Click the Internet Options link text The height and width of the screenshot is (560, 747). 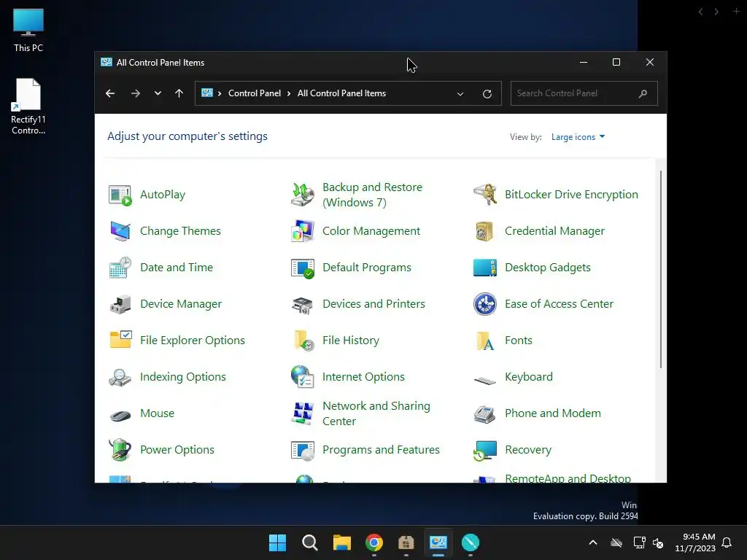363,377
